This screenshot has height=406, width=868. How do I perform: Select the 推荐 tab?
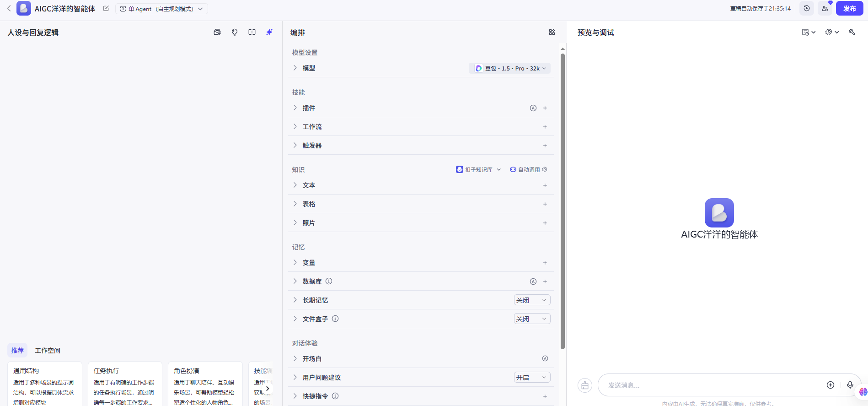tap(17, 351)
